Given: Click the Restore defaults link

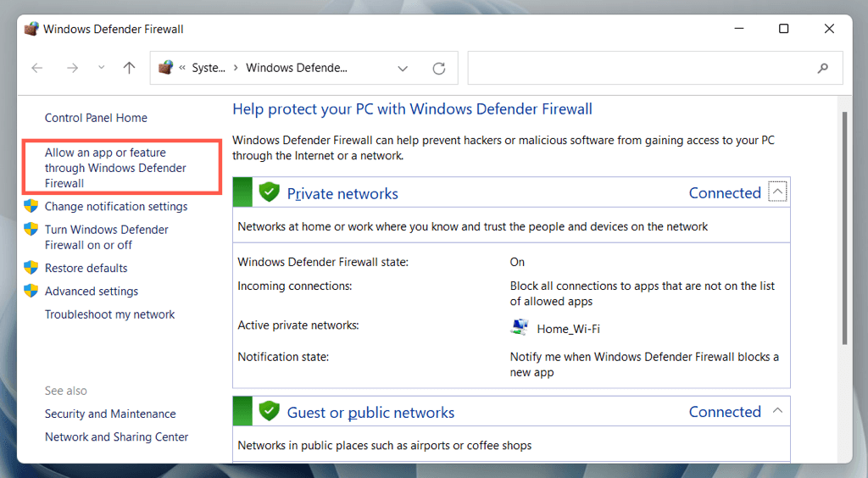Looking at the screenshot, I should pyautogui.click(x=86, y=269).
